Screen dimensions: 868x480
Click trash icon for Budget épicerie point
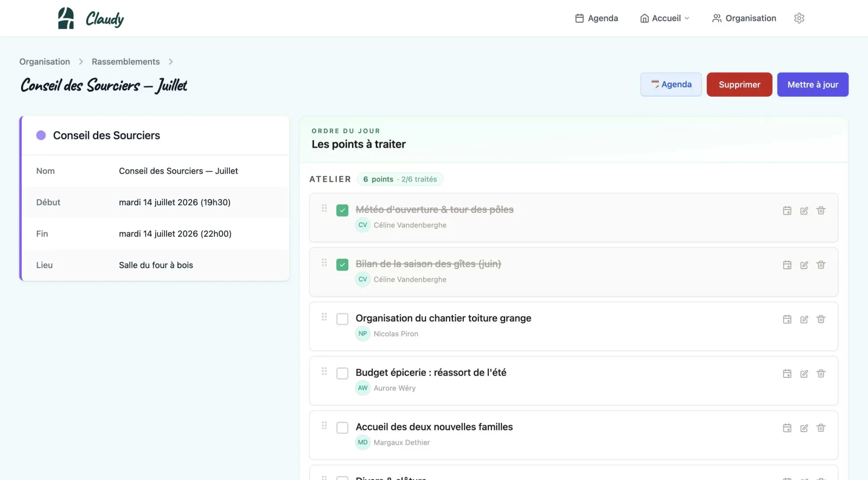point(821,374)
